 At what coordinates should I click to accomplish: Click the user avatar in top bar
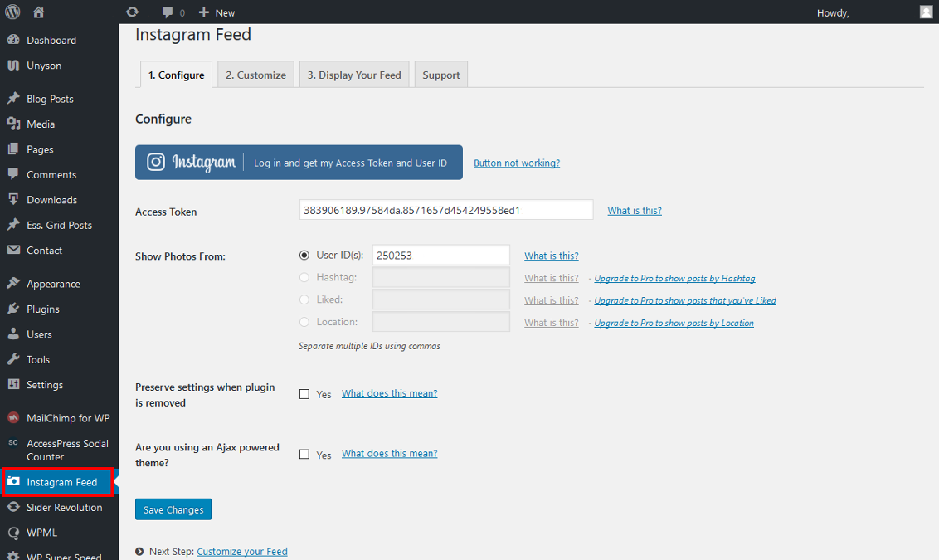926,12
